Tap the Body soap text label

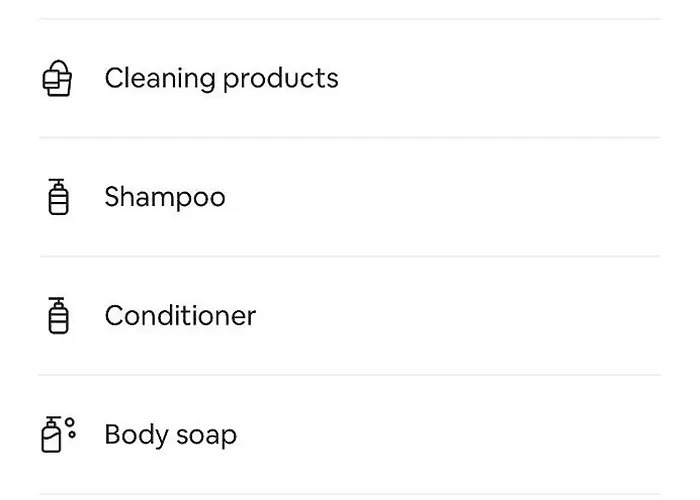coord(170,435)
